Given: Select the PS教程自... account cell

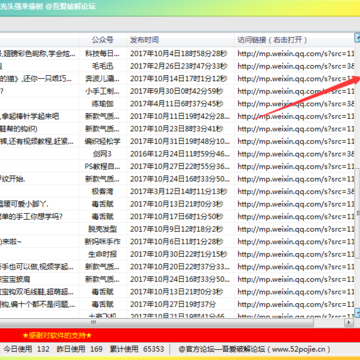Looking at the screenshot, I should tap(103, 166).
